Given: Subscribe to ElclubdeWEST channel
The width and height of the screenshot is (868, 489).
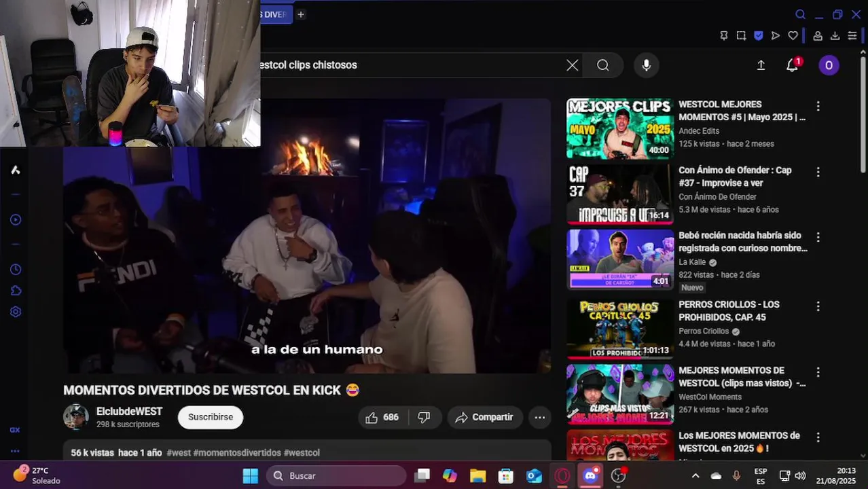Looking at the screenshot, I should (x=211, y=417).
